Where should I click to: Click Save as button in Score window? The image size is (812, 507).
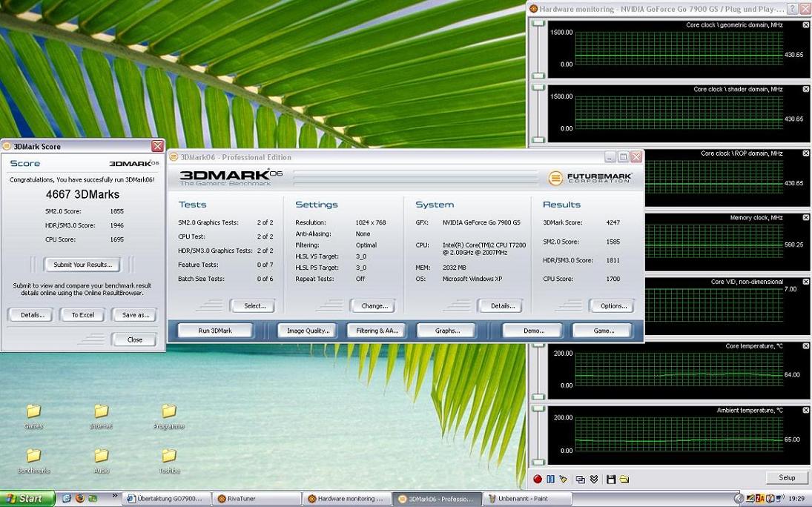[x=135, y=315]
